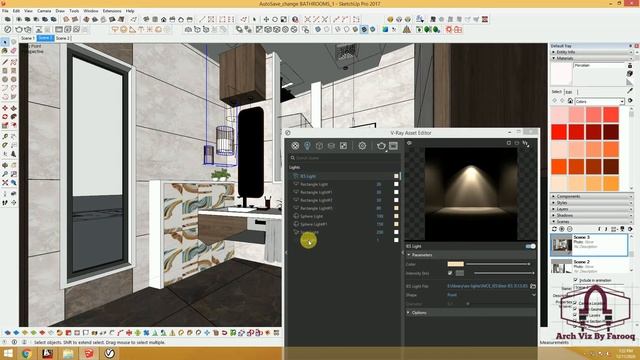The image size is (640, 360).
Task: Expand the Layers panel
Action: tap(591, 209)
